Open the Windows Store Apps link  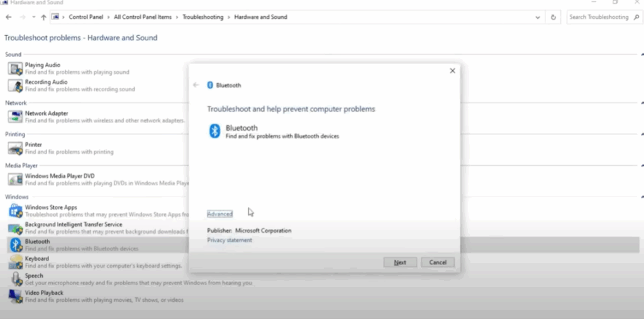tap(51, 207)
